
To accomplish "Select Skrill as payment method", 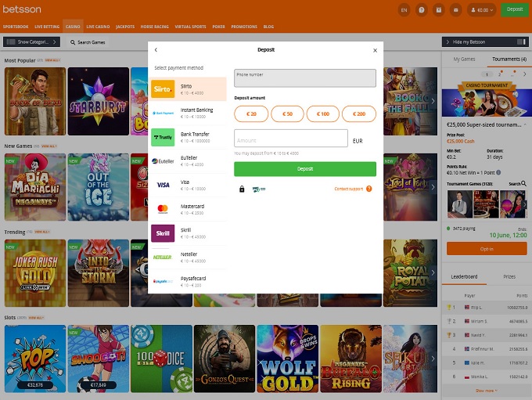I will coord(163,233).
